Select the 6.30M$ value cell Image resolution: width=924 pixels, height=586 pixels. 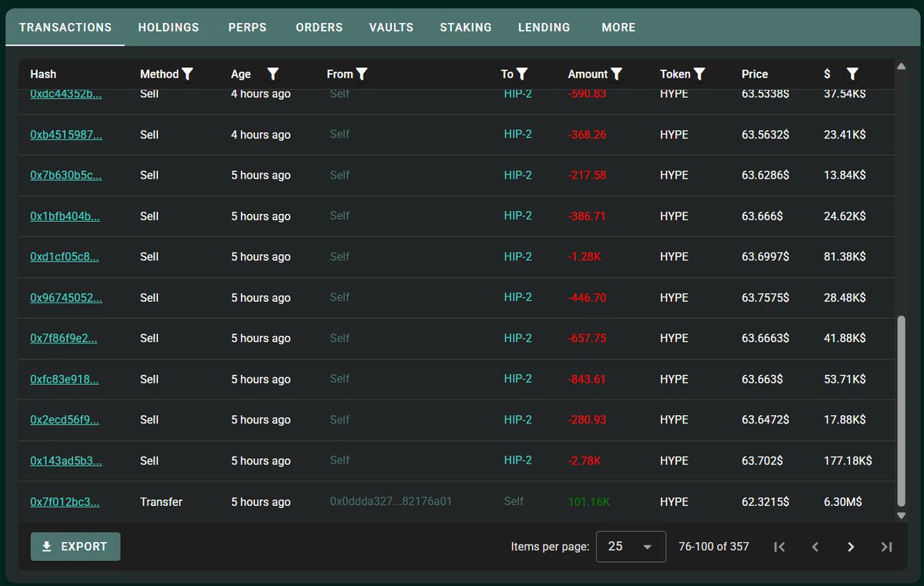[x=845, y=502]
